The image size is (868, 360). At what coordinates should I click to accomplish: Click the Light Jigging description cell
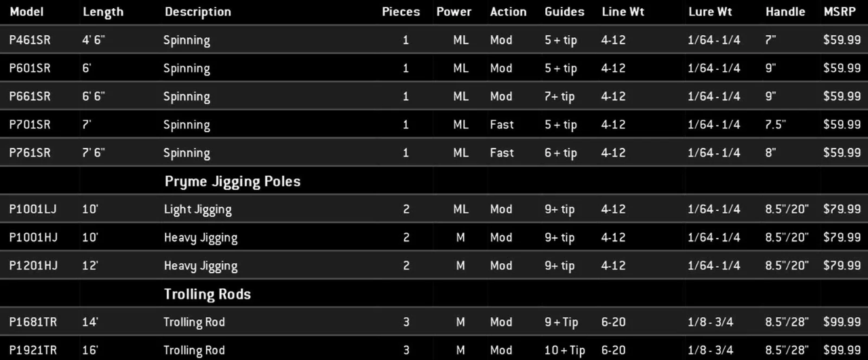tap(197, 209)
